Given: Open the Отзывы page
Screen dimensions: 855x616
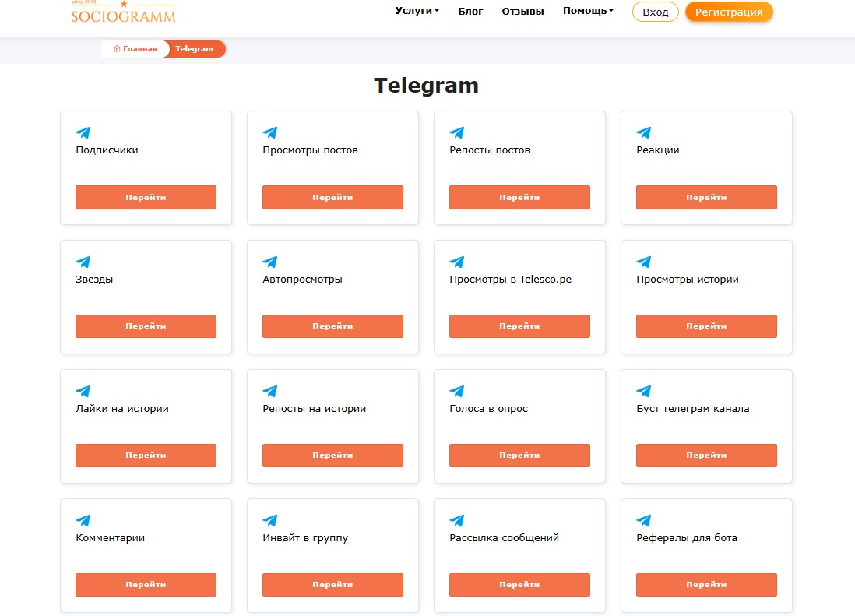Looking at the screenshot, I should (x=522, y=12).
